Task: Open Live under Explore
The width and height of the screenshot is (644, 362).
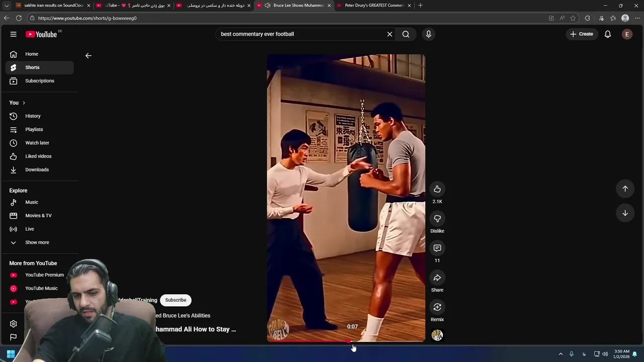Action: pyautogui.click(x=40, y=229)
